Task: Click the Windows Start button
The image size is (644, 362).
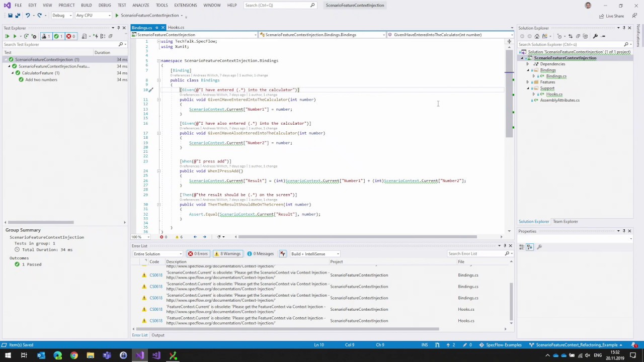Action: point(8,356)
